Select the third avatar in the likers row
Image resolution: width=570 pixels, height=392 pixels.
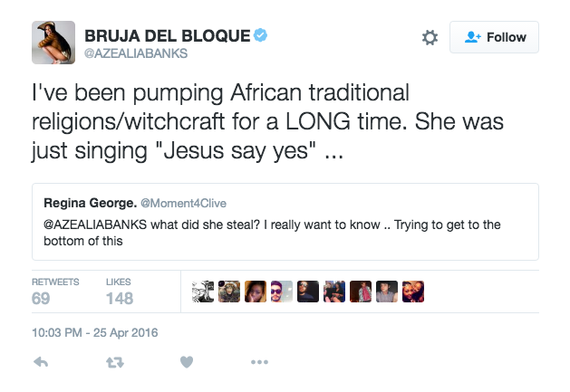tap(256, 292)
